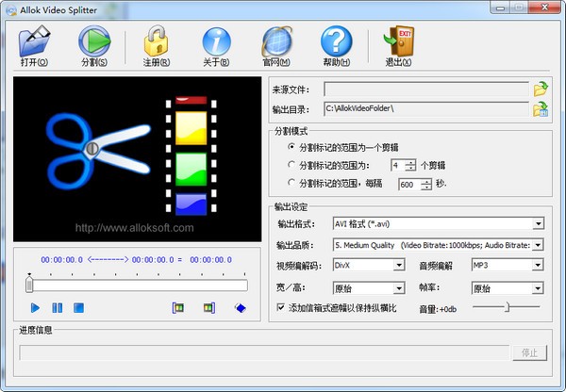Pause the video preview
Image resolution: width=566 pixels, height=392 pixels.
tap(57, 308)
